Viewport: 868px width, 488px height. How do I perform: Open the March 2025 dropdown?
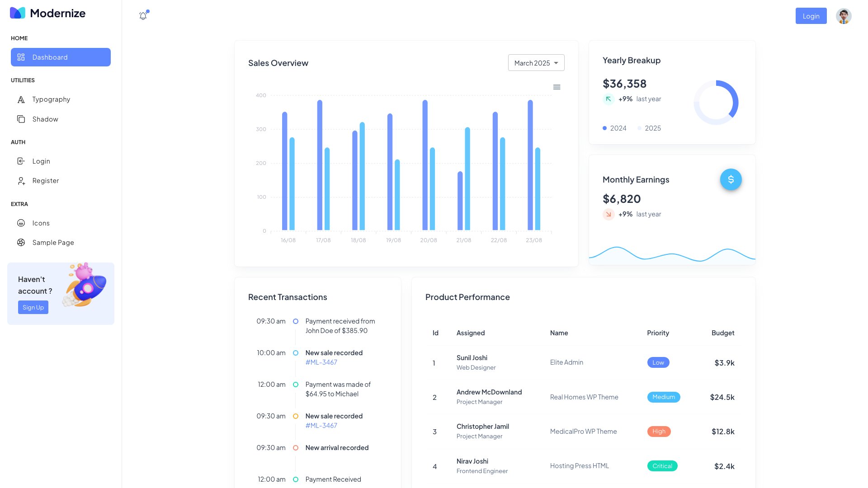(536, 63)
